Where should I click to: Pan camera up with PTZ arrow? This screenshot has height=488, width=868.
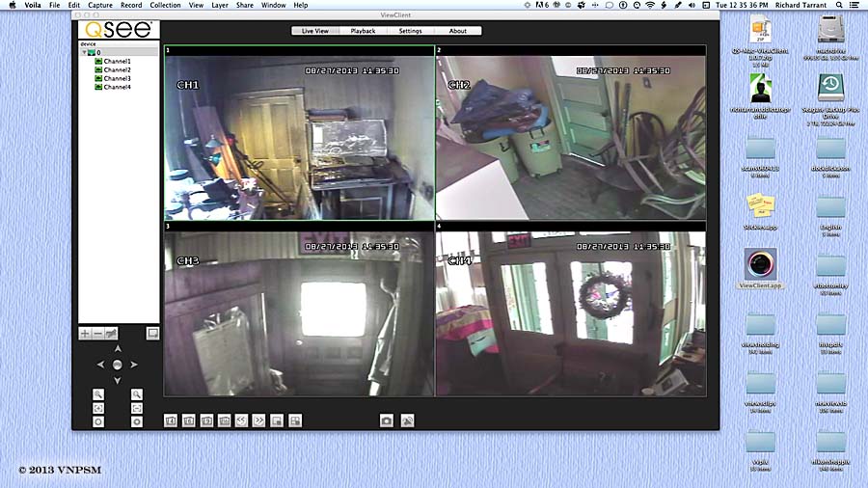(x=118, y=348)
